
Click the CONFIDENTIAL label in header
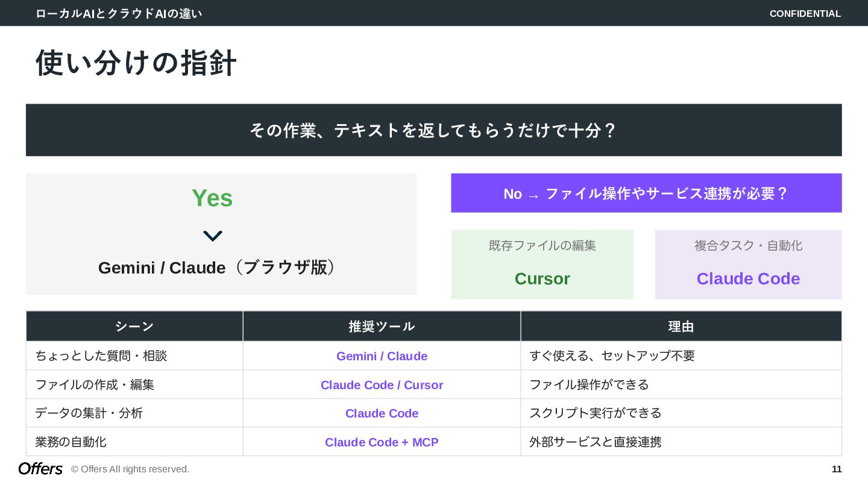tap(805, 14)
